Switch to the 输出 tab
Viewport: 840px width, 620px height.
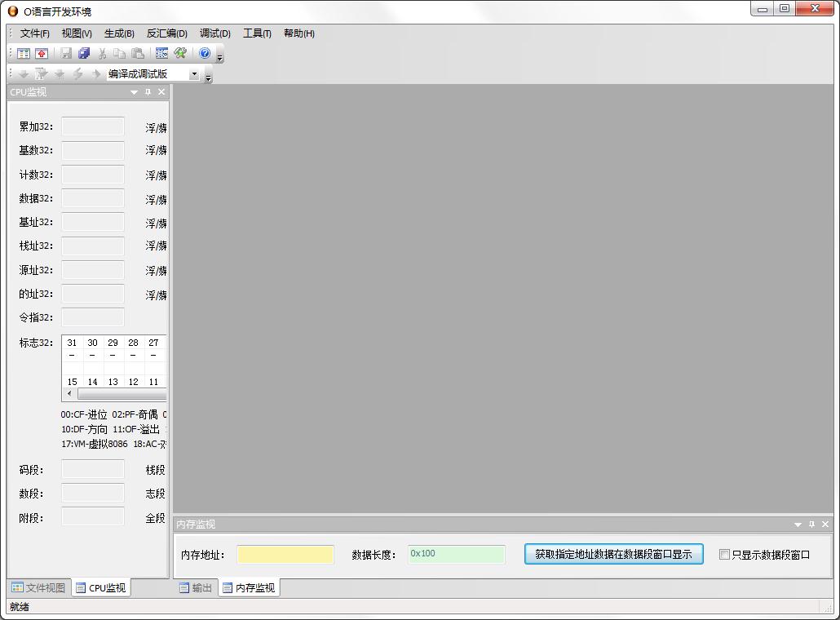[196, 587]
